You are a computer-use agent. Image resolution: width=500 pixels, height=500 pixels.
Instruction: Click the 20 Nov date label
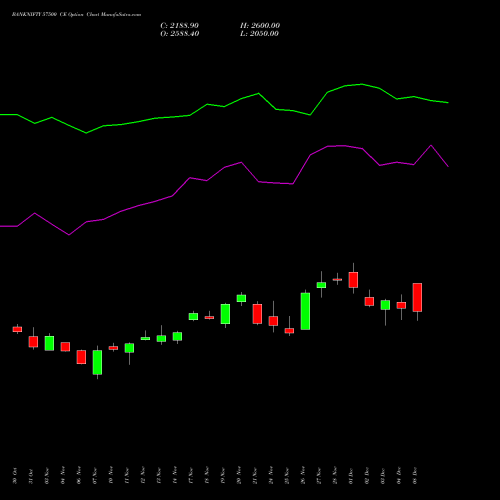pyautogui.click(x=239, y=476)
